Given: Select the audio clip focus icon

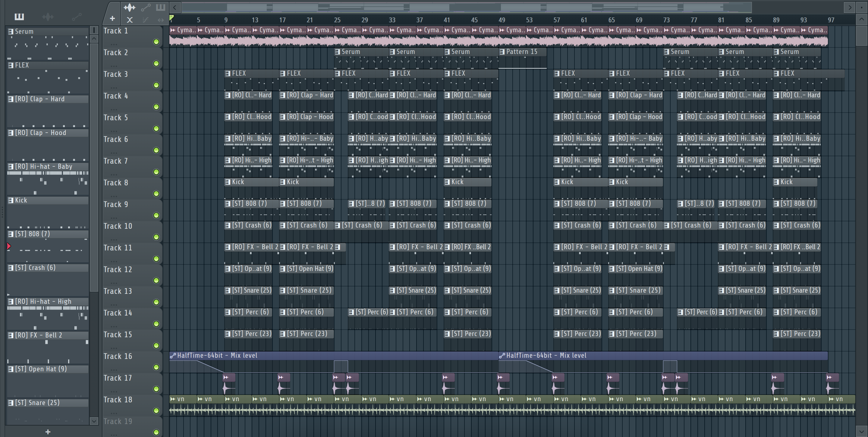Looking at the screenshot, I should click(129, 8).
